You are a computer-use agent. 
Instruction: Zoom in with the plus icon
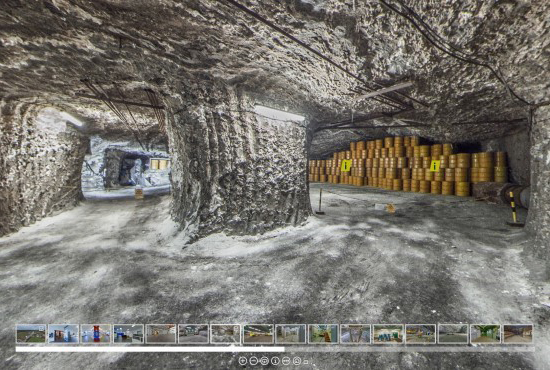[x=243, y=361]
